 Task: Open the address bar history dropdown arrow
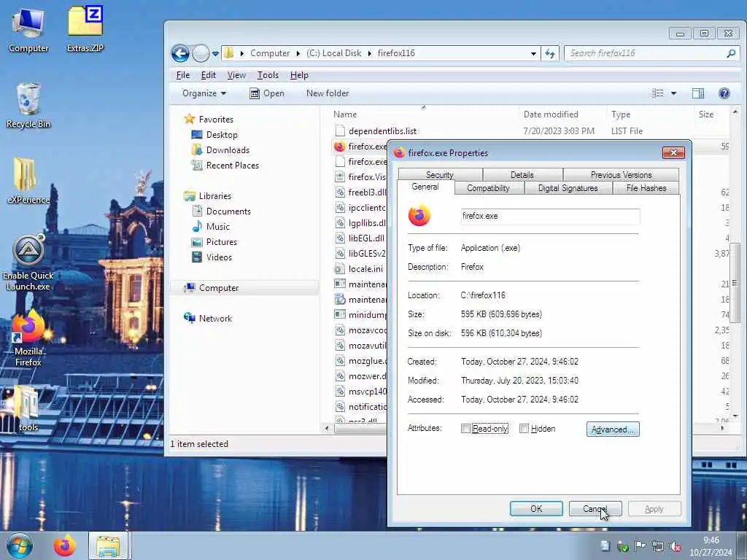click(533, 53)
